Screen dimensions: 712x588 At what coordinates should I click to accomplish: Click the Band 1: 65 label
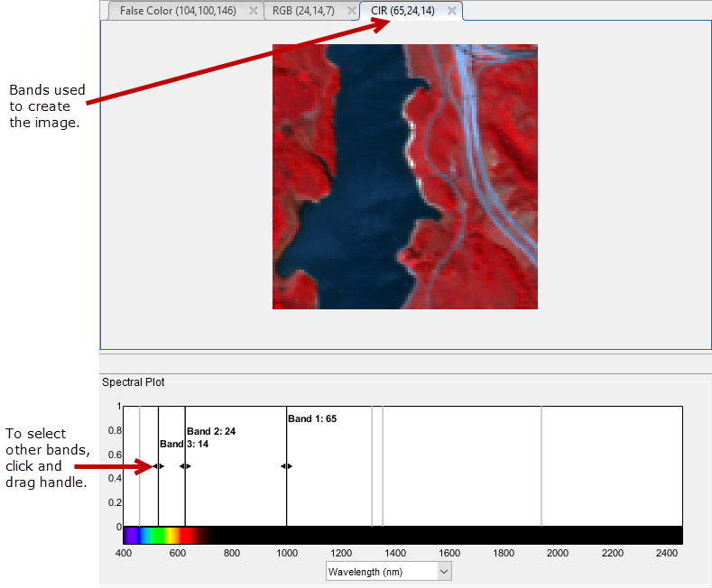point(312,418)
